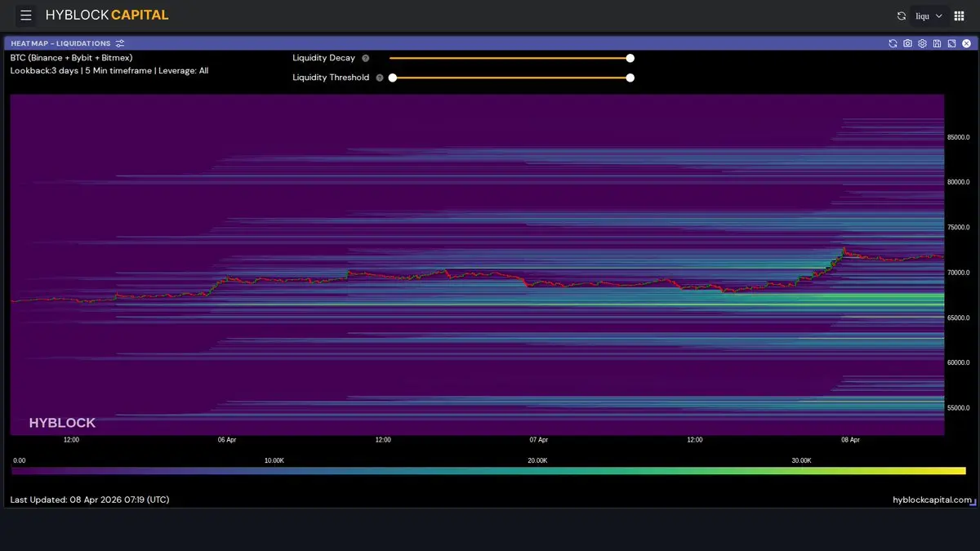Viewport: 980px width, 551px height.
Task: Click the Liquidity Threshold right slider handle
Action: [x=630, y=78]
